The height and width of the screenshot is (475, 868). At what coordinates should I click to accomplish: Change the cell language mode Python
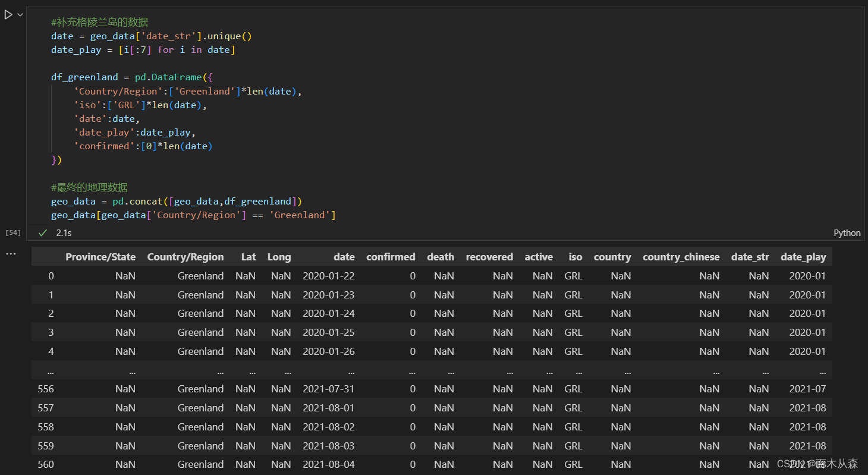pyautogui.click(x=847, y=233)
